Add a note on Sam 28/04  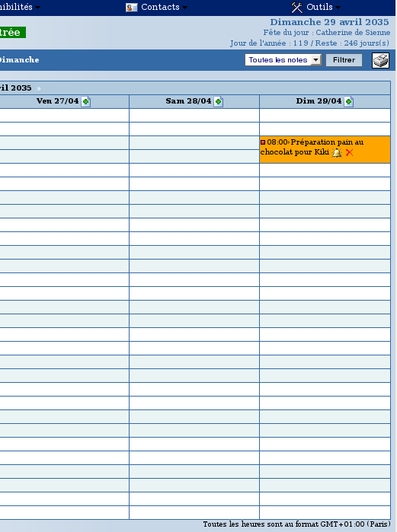click(x=219, y=101)
